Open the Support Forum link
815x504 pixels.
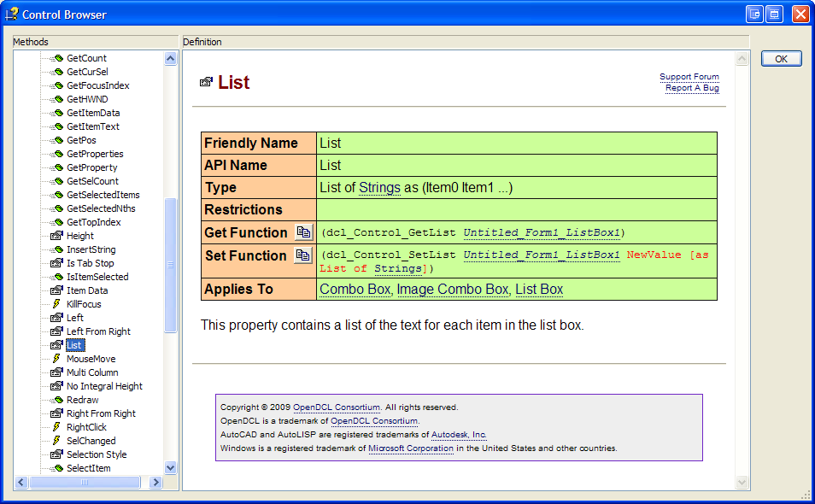click(689, 77)
